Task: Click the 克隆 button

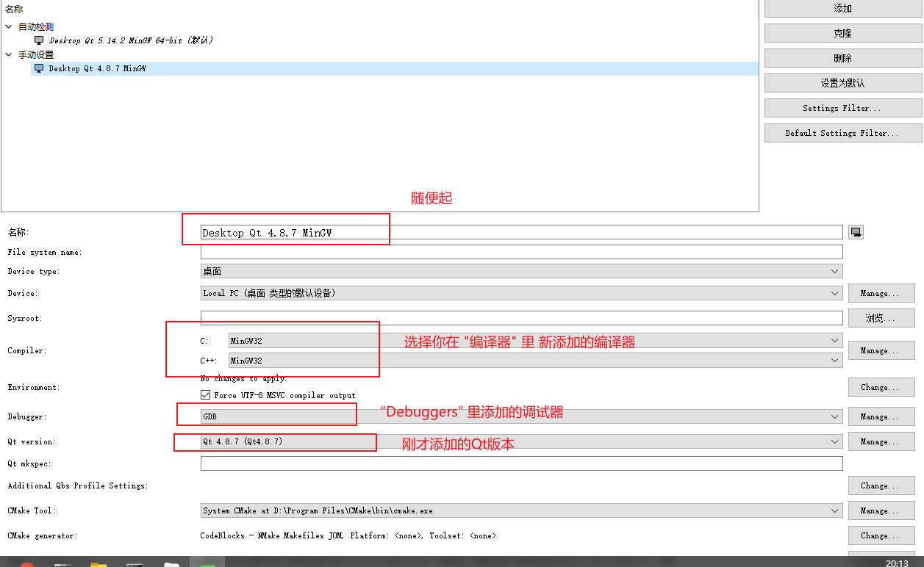Action: coord(843,33)
